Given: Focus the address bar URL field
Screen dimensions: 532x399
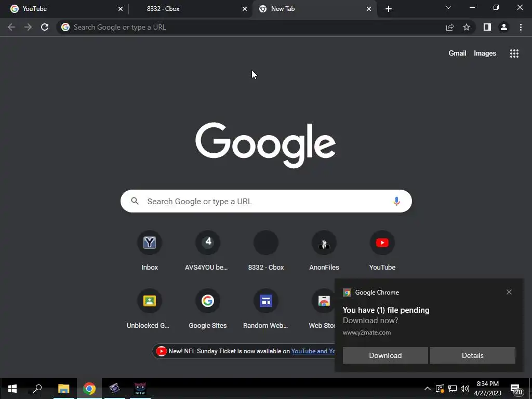Looking at the screenshot, I should [x=251, y=27].
